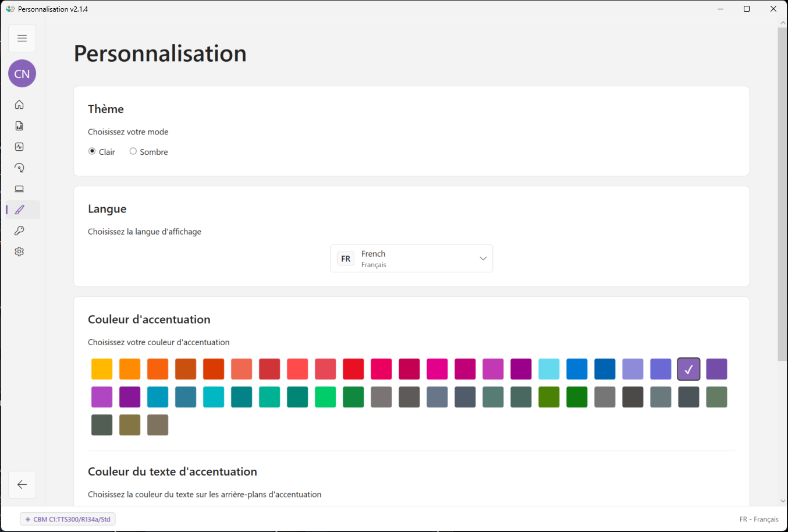
Task: Select the Clair theme mode
Action: coord(102,151)
